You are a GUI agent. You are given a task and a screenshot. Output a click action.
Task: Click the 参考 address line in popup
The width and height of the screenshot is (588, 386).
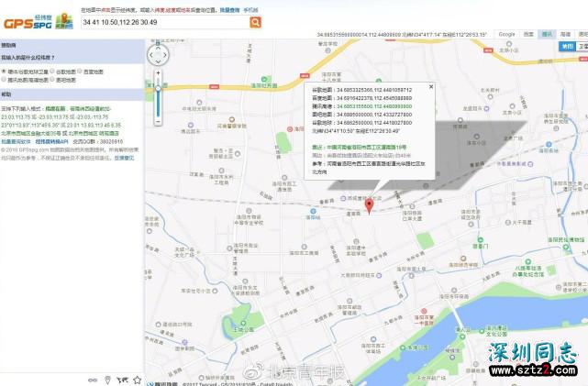pyautogui.click(x=369, y=168)
